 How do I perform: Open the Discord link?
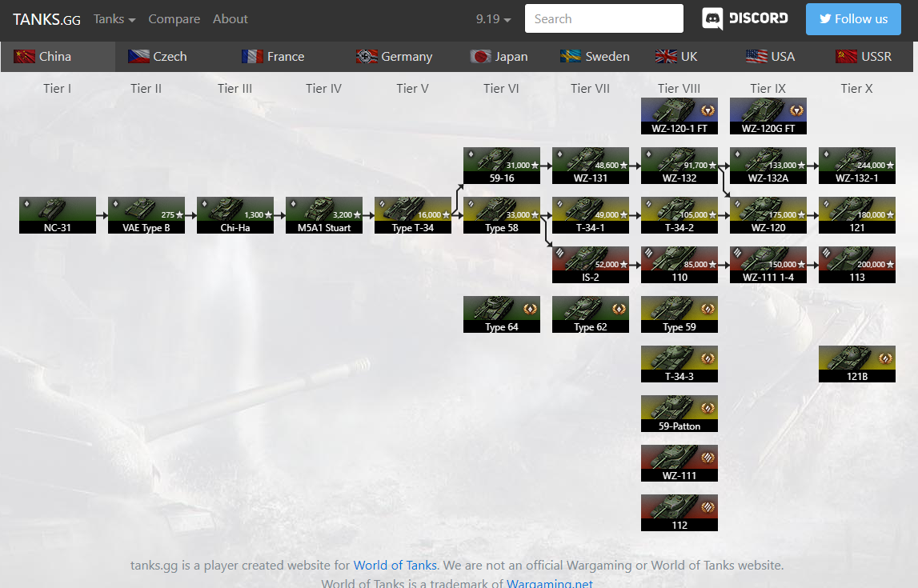[744, 18]
